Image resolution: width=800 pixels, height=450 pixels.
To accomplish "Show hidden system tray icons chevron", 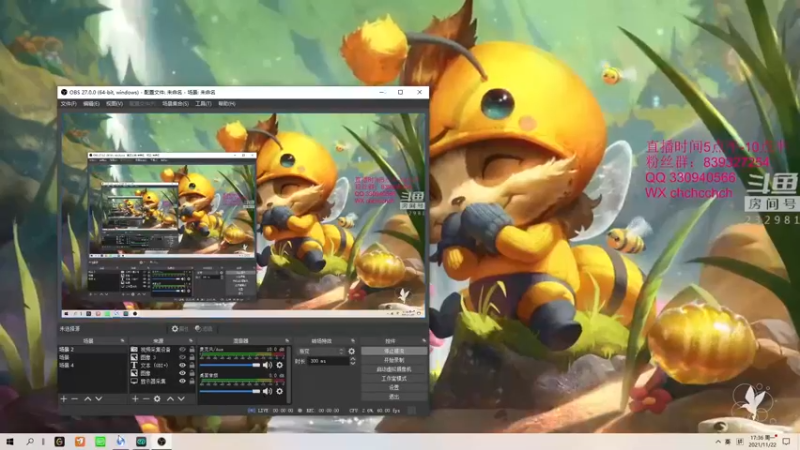I will pyautogui.click(x=718, y=441).
